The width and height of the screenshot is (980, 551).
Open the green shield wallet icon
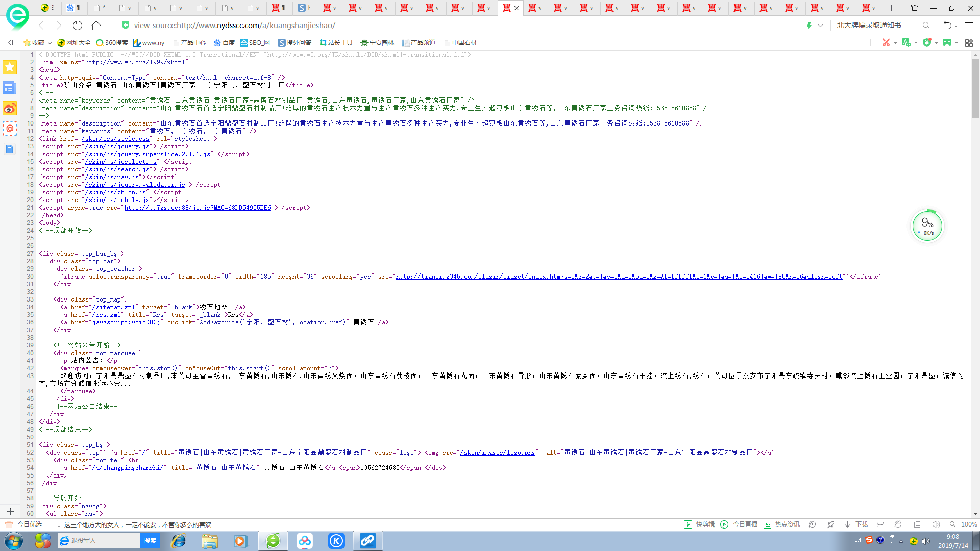pyautogui.click(x=927, y=42)
